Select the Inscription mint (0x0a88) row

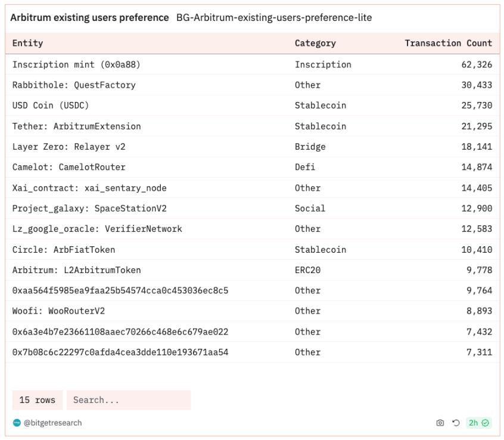click(x=253, y=64)
